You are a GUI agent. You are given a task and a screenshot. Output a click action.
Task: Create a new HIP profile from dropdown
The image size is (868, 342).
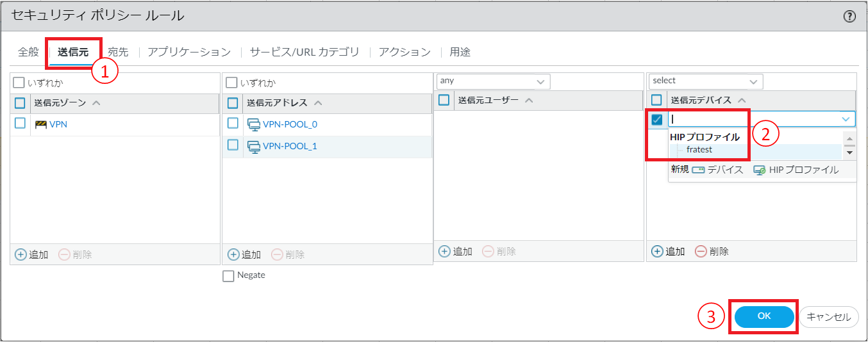click(x=796, y=170)
